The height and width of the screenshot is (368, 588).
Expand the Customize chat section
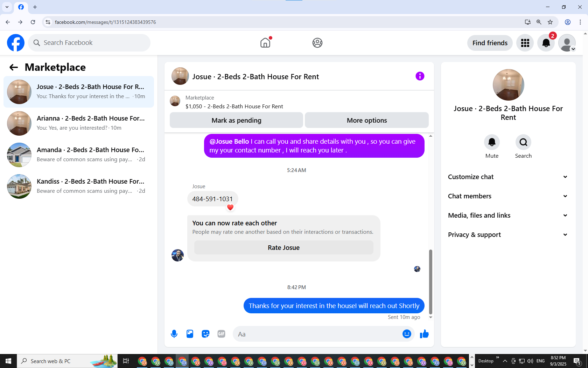click(507, 177)
